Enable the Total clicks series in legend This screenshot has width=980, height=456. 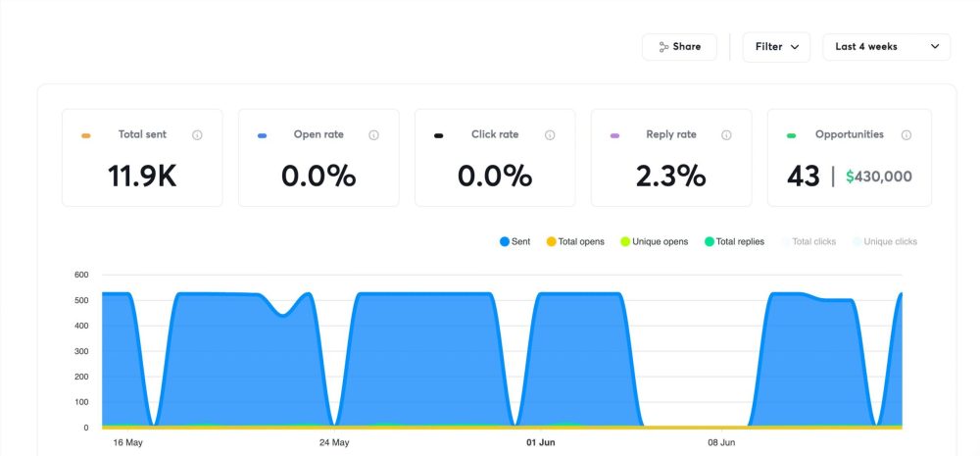[x=809, y=241]
